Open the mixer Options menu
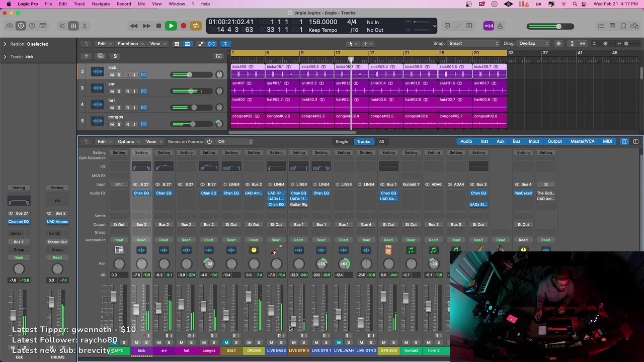The image size is (644, 362). pos(128,142)
